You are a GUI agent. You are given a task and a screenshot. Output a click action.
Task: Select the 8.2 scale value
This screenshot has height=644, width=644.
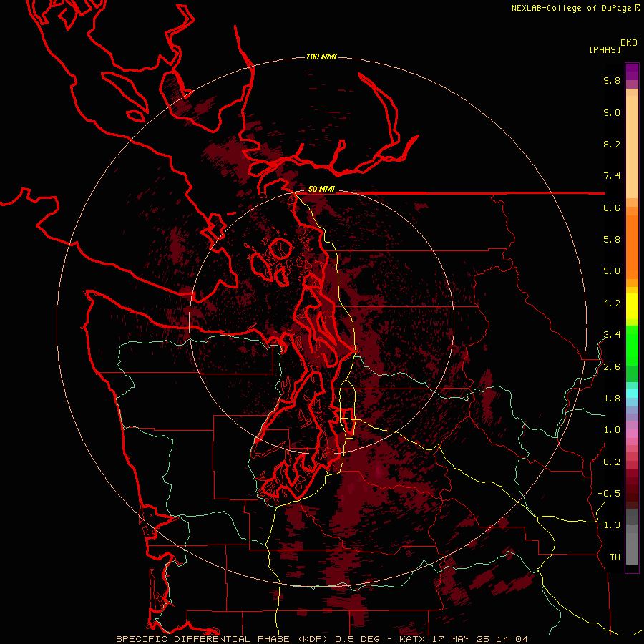click(x=612, y=144)
